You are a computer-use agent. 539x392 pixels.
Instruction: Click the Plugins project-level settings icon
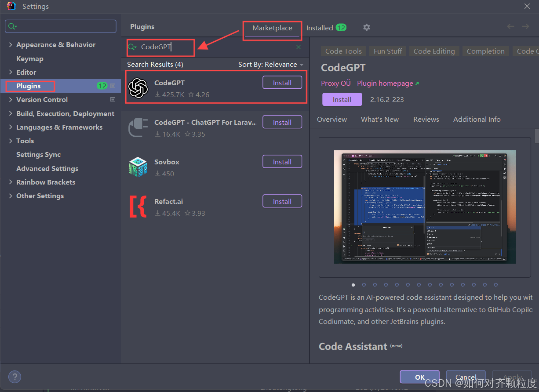point(113,86)
